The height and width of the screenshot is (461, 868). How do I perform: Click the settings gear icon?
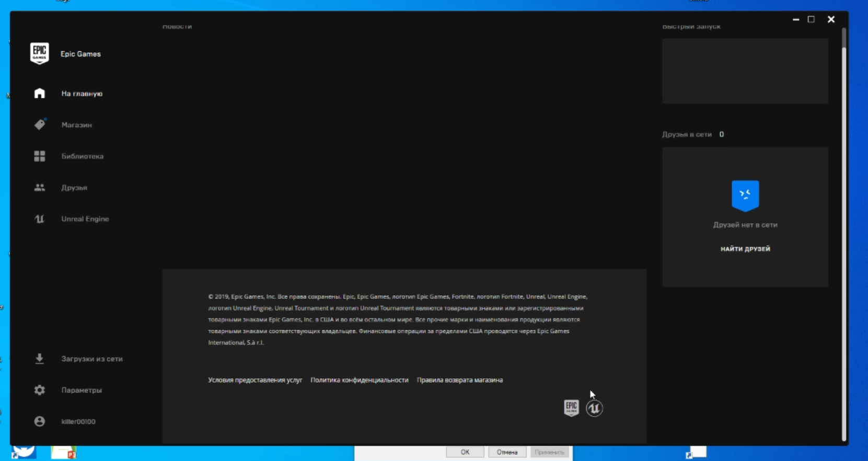(x=40, y=390)
